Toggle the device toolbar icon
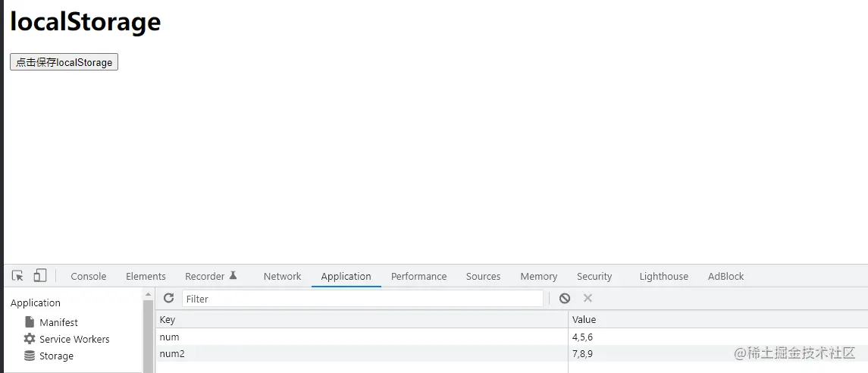Screen dimensions: 868x373 coord(40,276)
